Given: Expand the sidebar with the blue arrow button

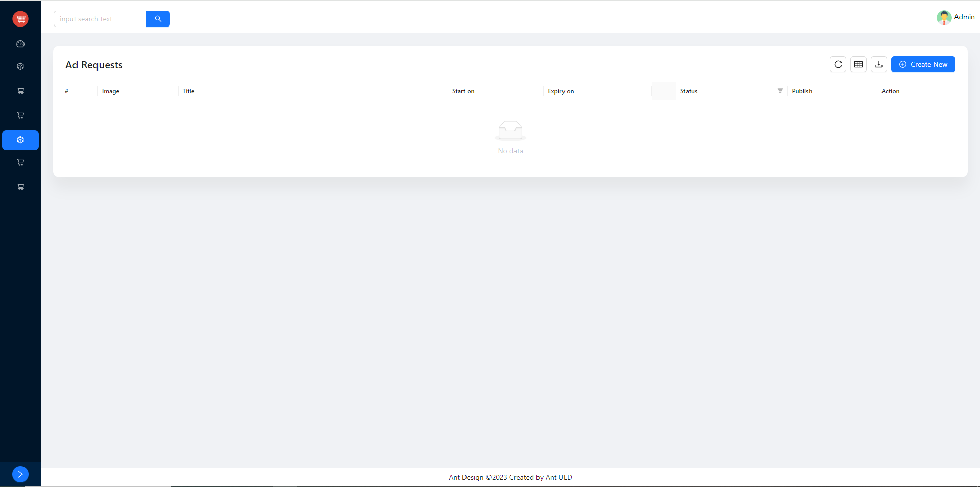Looking at the screenshot, I should pos(20,474).
